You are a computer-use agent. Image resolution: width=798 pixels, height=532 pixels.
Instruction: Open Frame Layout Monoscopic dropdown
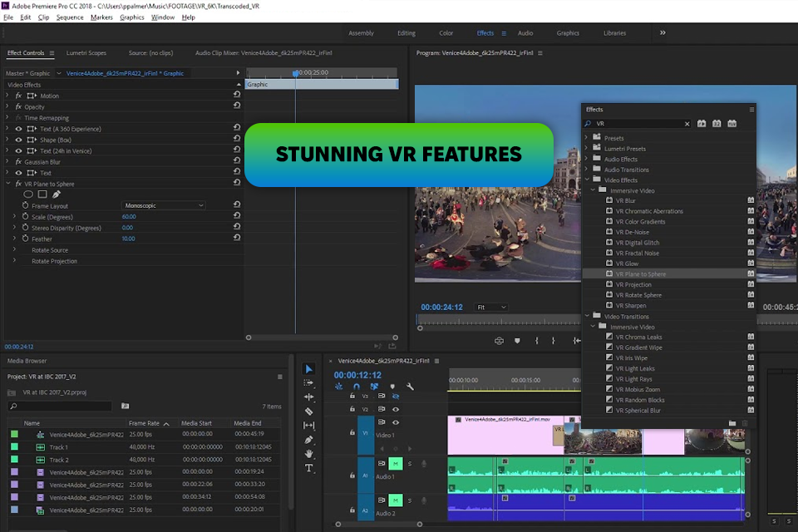point(164,205)
